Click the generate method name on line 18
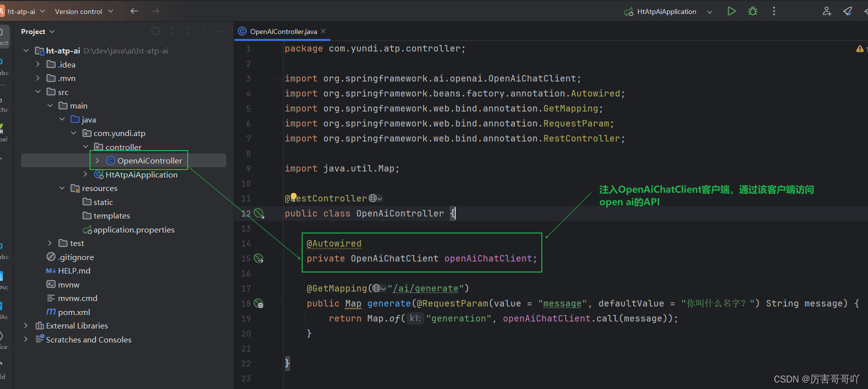 click(389, 303)
